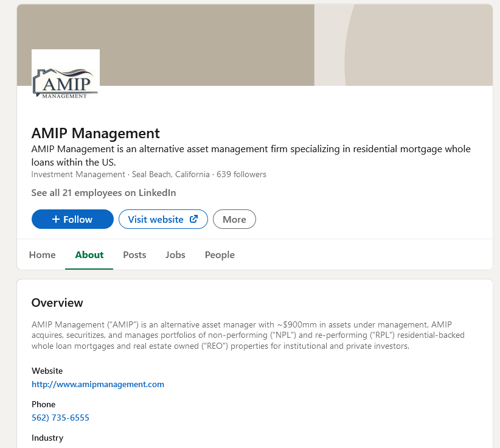
Task: Click the Industry field label
Action: [x=47, y=438]
